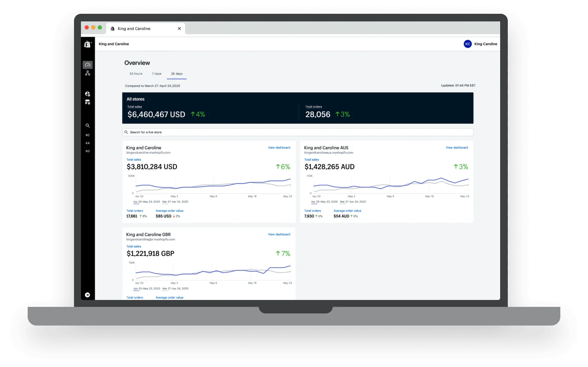This screenshot has width=588, height=367.
Task: Click kingandcarolineaus.myshopify.com store URL
Action: pos(329,153)
